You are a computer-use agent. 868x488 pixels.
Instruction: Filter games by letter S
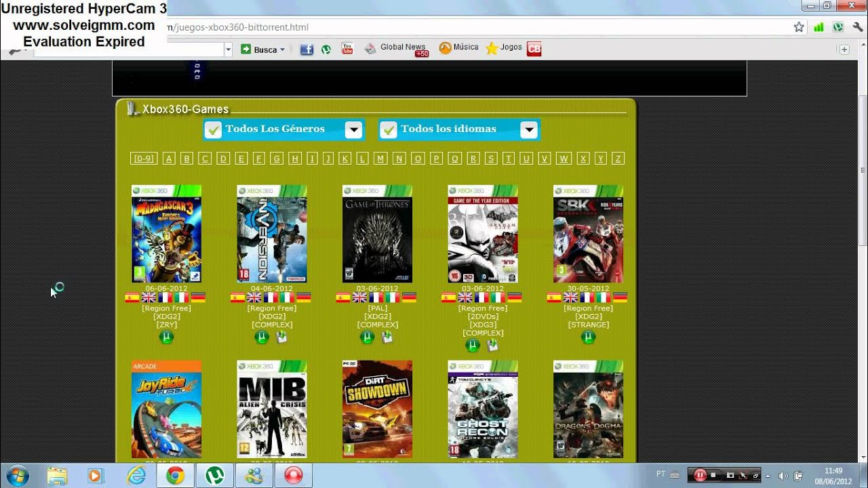point(491,159)
